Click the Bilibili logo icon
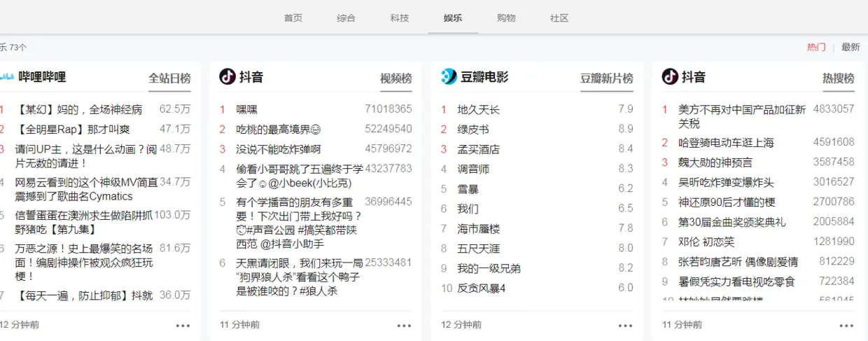Screen dimensions: 868x341 6,77
